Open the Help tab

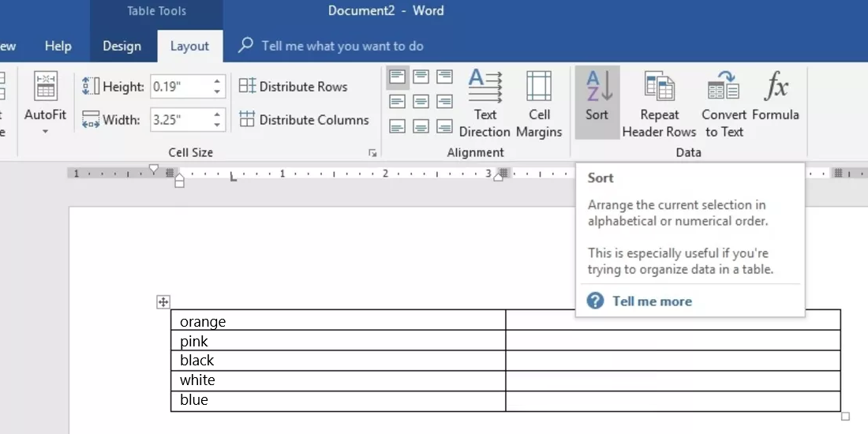58,47
